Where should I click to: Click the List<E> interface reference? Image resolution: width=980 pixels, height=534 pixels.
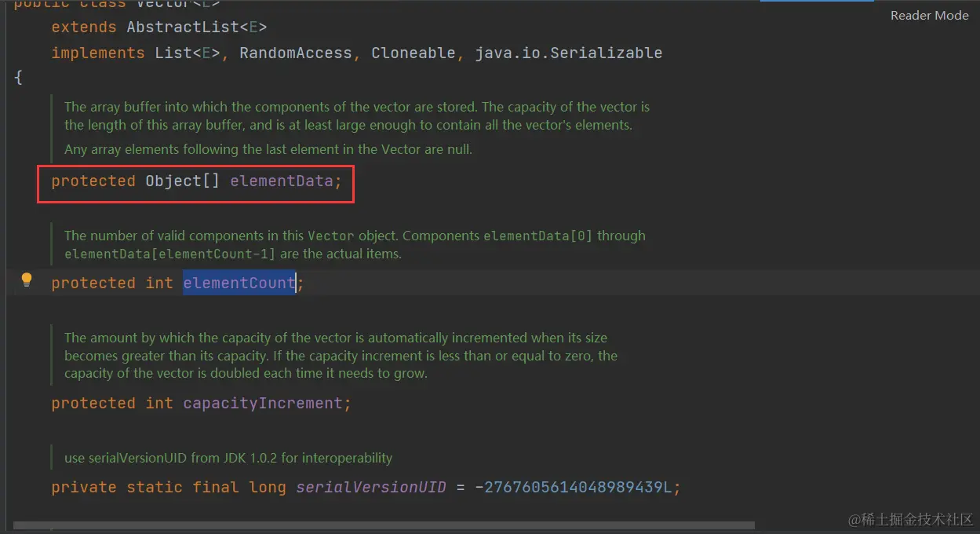[188, 53]
